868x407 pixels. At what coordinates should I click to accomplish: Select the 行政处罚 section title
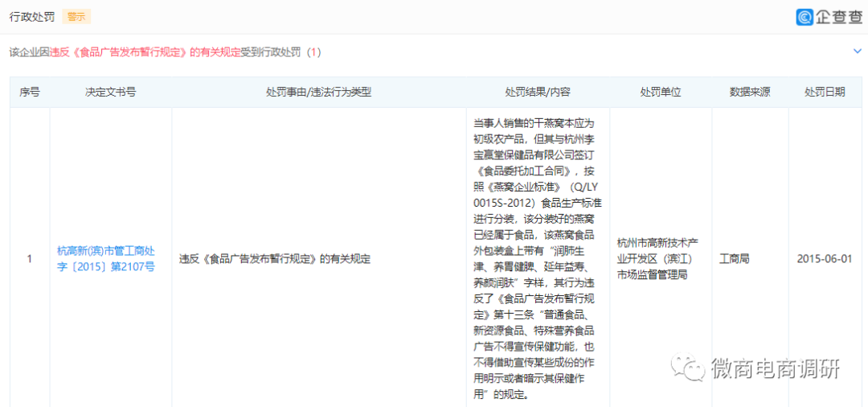pyautogui.click(x=32, y=17)
